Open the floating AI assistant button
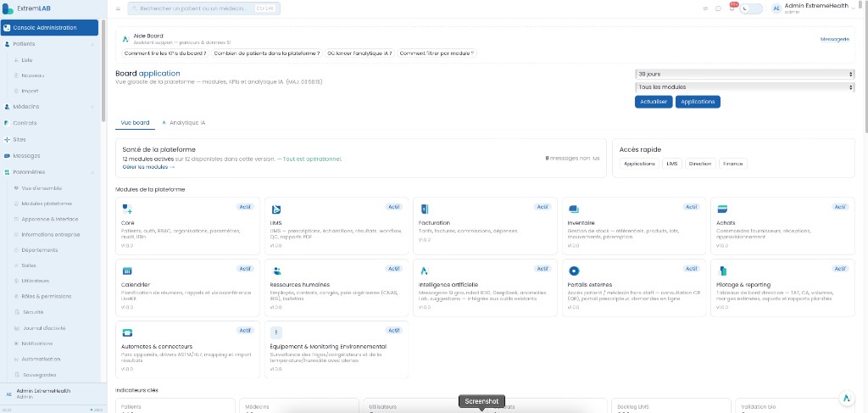This screenshot has height=413, width=868. point(847,398)
